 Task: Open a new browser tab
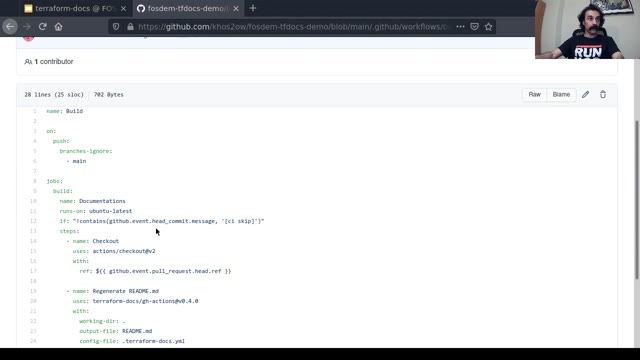253,8
